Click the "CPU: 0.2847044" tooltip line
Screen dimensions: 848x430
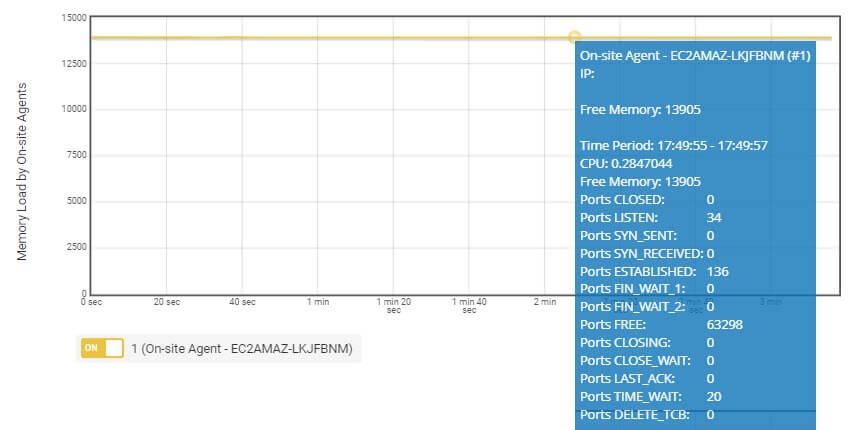click(x=626, y=163)
